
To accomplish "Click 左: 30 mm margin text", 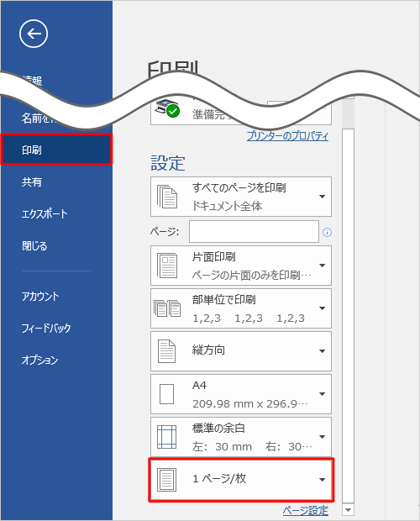I will (222, 446).
